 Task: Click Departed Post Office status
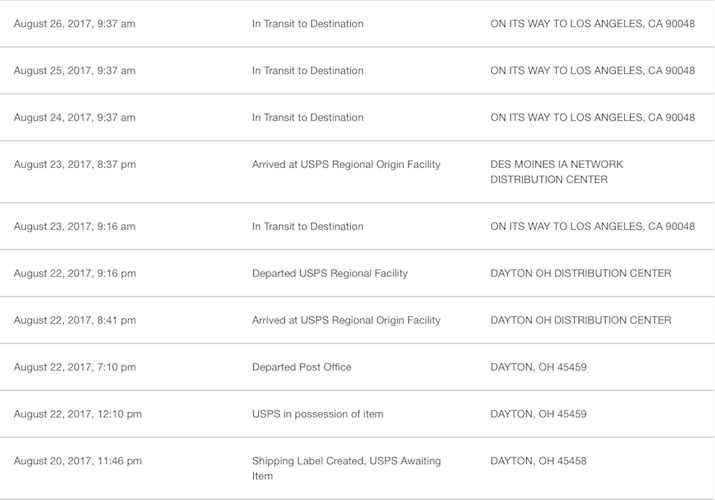[x=301, y=367]
